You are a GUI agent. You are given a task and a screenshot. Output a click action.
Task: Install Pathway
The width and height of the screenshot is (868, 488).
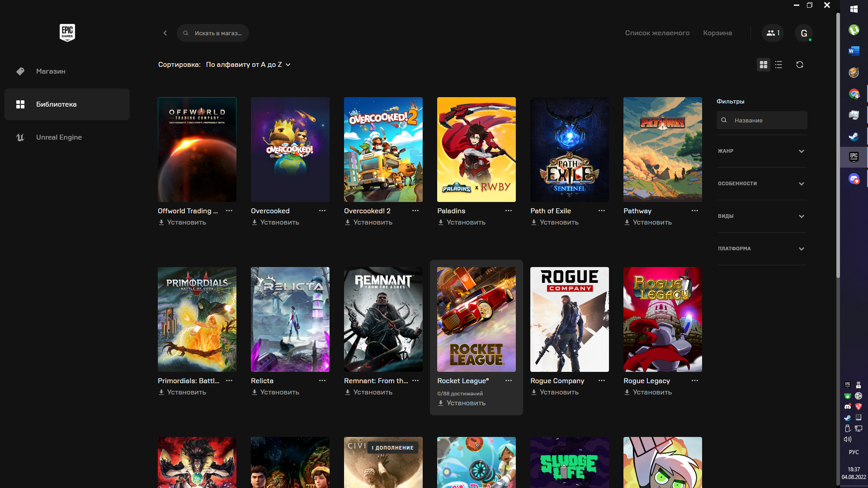648,222
